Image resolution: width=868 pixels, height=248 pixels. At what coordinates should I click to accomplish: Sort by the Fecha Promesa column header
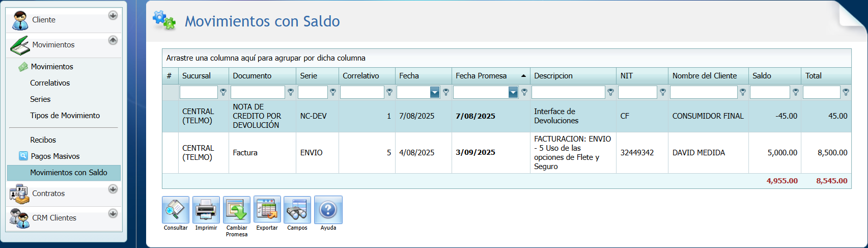click(491, 76)
